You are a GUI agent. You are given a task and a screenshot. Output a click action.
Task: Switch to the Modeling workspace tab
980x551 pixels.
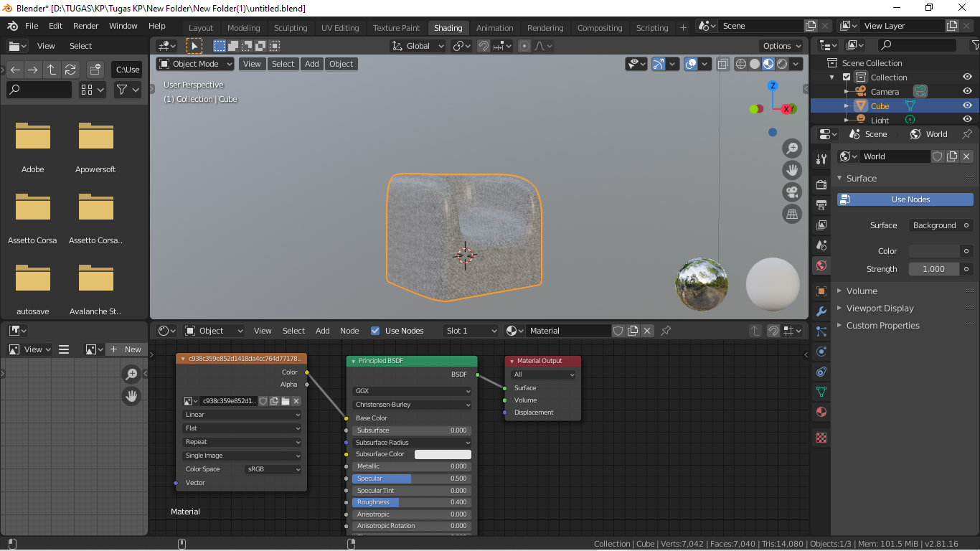tap(243, 27)
